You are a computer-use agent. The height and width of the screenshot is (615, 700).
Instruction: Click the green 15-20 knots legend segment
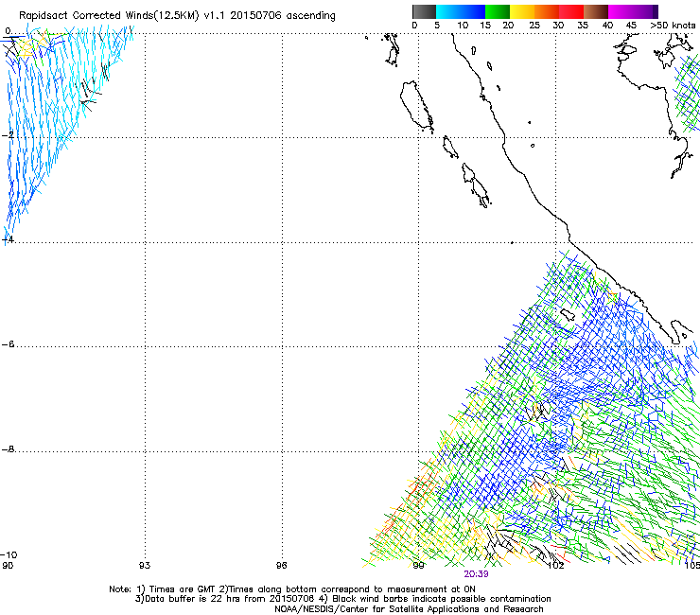tap(498, 11)
